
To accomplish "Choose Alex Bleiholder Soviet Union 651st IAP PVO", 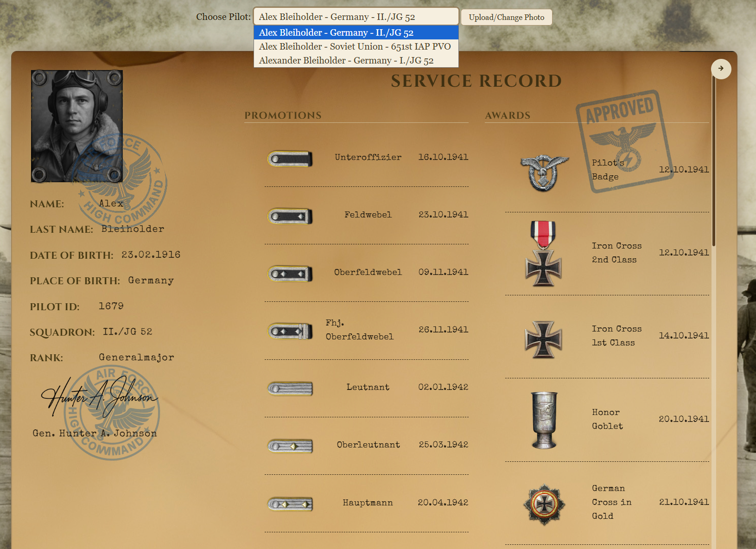I will 356,46.
